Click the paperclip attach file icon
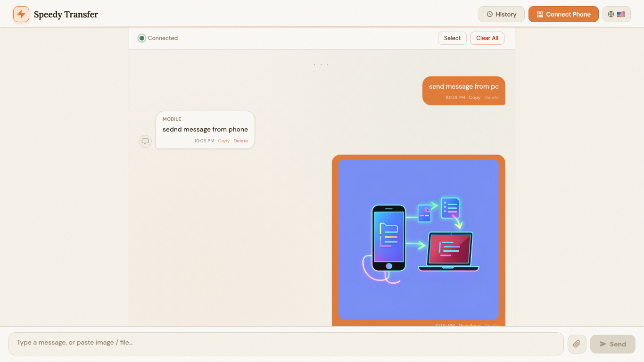The width and height of the screenshot is (644, 362). click(x=577, y=344)
